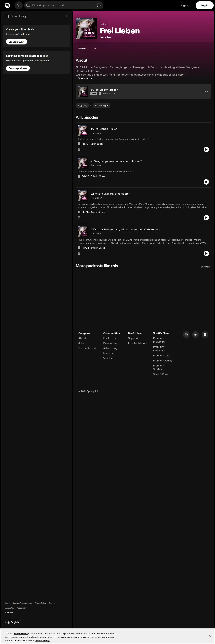
Task: Open the Jobs link
Action: [81, 343]
